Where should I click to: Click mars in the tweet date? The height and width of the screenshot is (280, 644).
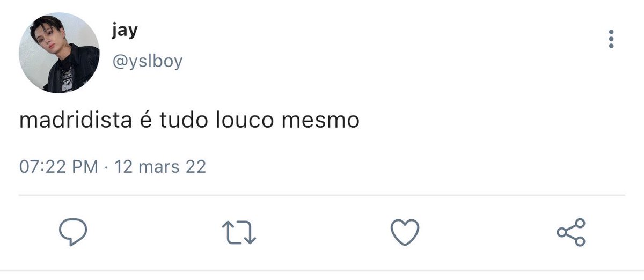click(x=162, y=167)
